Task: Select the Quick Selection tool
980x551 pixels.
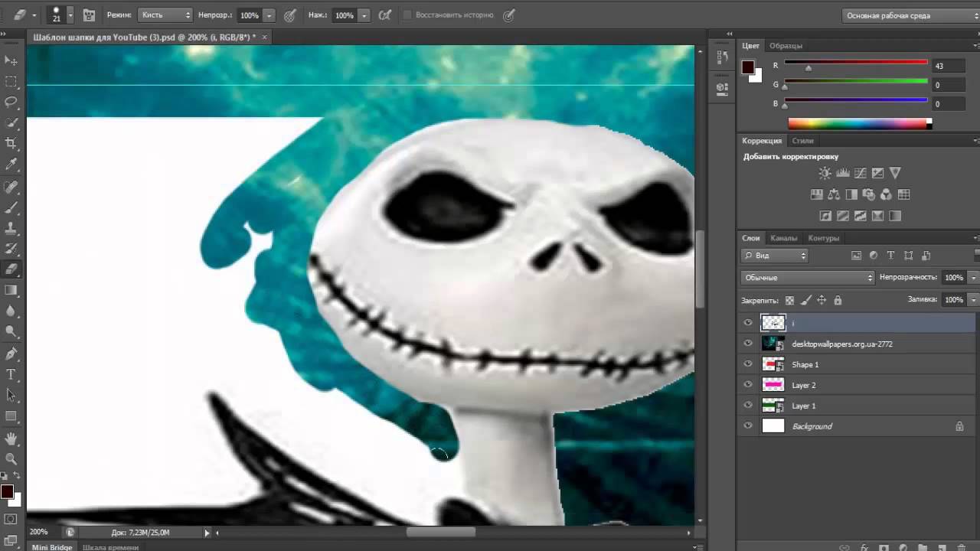Action: pos(11,122)
